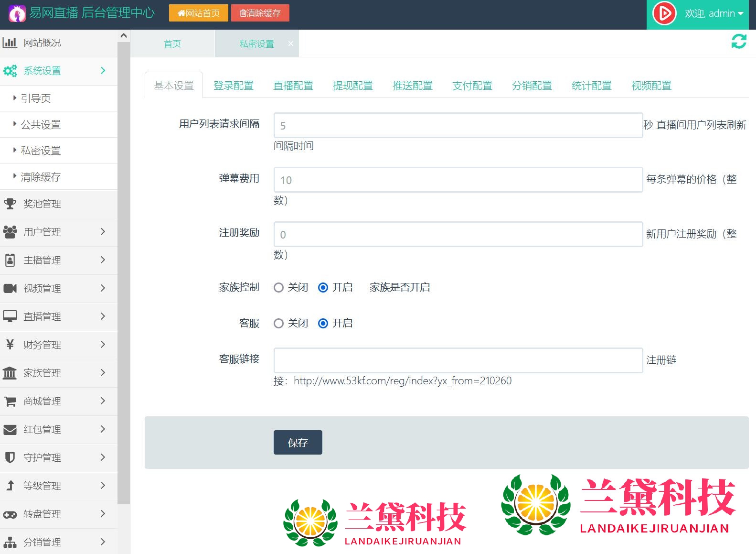Image resolution: width=756 pixels, height=554 pixels.
Task: Open the admin user dropdown
Action: (x=714, y=13)
